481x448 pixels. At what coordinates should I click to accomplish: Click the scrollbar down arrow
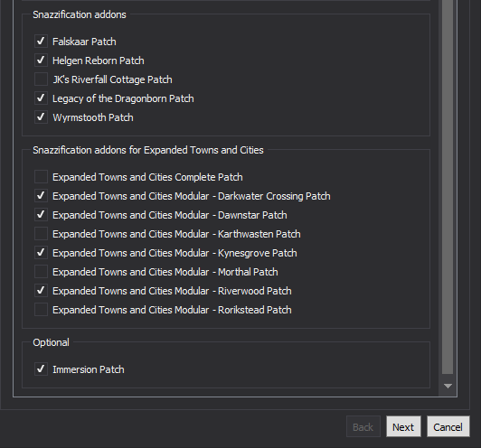tap(448, 386)
